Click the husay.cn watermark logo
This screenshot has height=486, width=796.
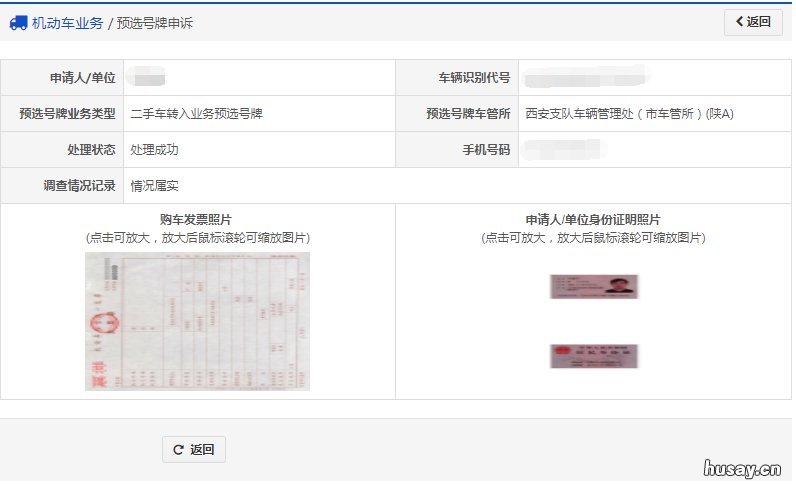point(741,468)
